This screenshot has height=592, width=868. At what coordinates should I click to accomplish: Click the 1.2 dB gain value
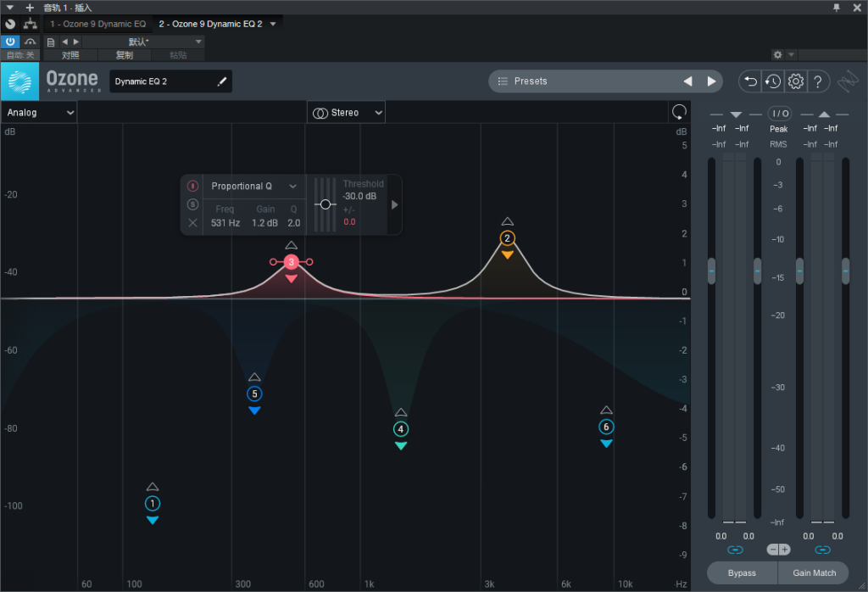264,222
